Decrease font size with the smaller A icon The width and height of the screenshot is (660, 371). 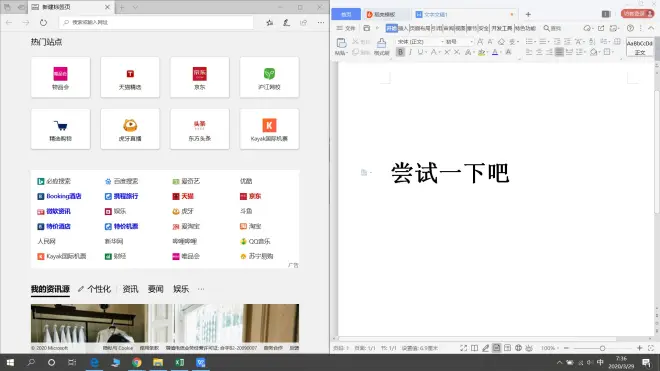click(490, 42)
